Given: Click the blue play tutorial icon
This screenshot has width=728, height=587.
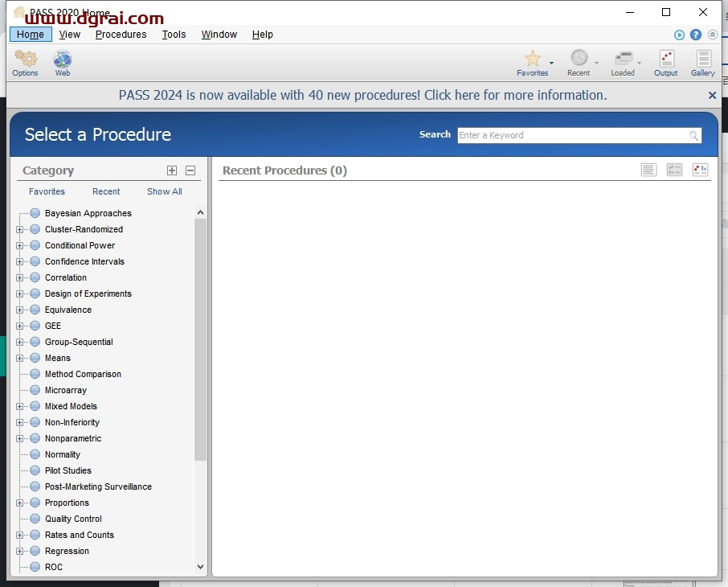Looking at the screenshot, I should [x=679, y=35].
